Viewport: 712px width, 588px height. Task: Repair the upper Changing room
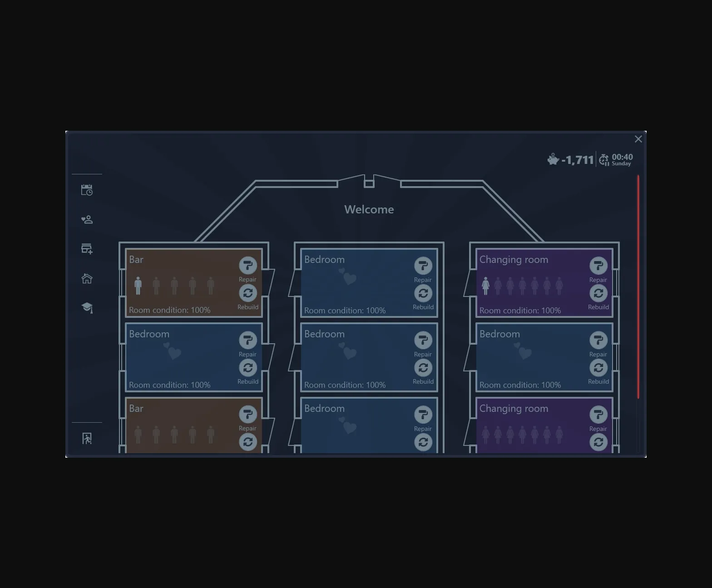pos(598,266)
